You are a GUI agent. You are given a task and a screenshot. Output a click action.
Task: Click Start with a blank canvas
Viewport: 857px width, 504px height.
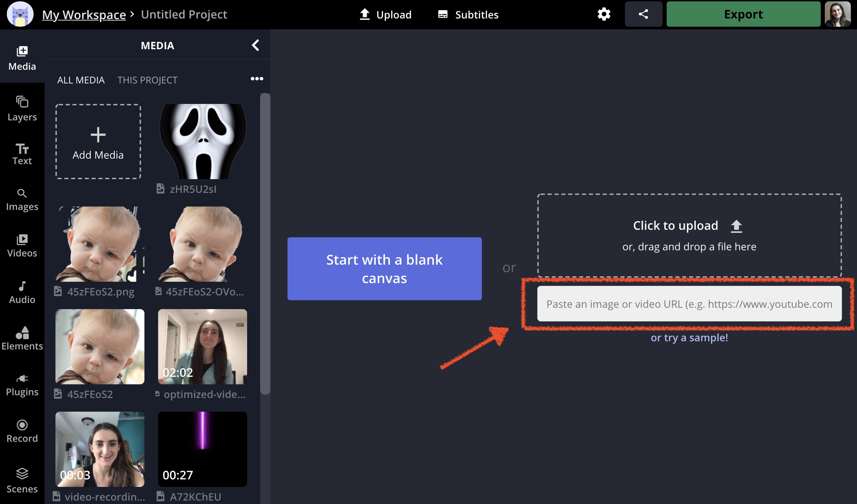384,268
